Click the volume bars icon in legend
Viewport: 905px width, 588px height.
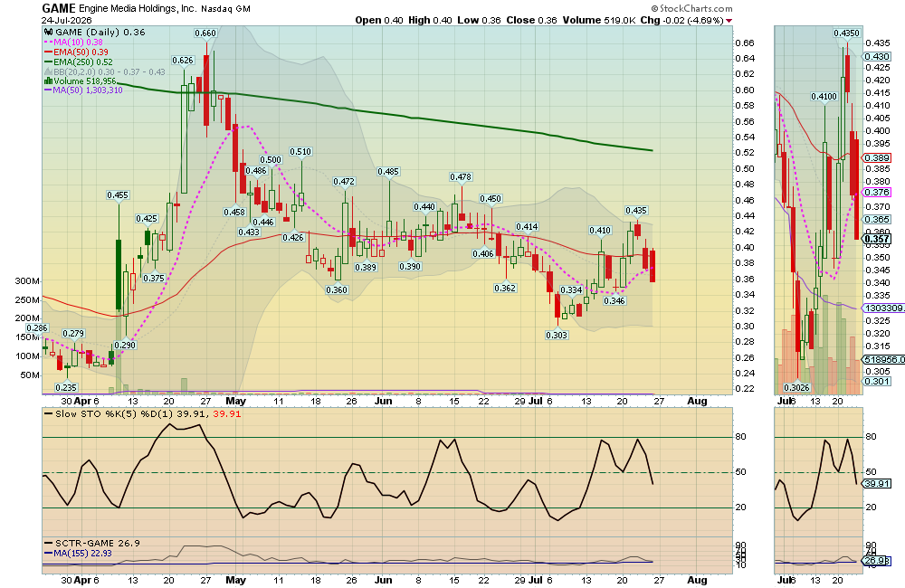(x=49, y=81)
